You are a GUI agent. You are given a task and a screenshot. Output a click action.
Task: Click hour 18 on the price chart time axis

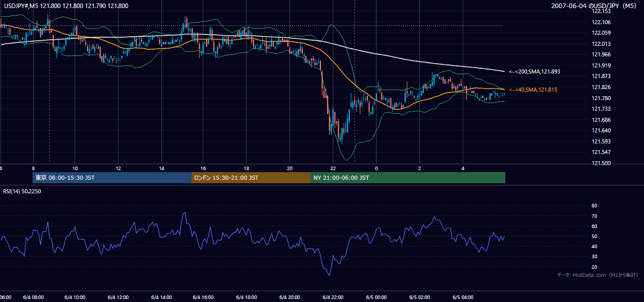tap(247, 168)
